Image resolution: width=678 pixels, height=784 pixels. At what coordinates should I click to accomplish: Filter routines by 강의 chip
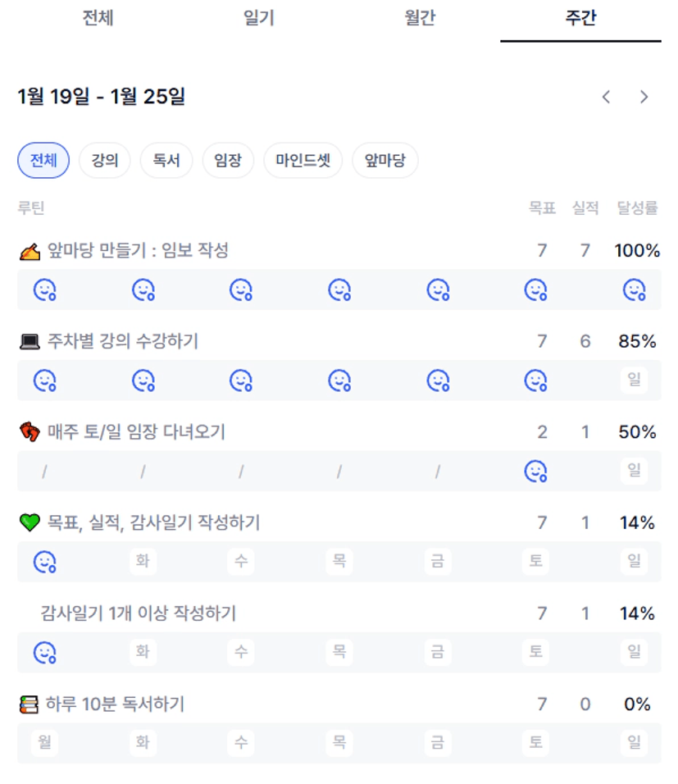point(105,161)
